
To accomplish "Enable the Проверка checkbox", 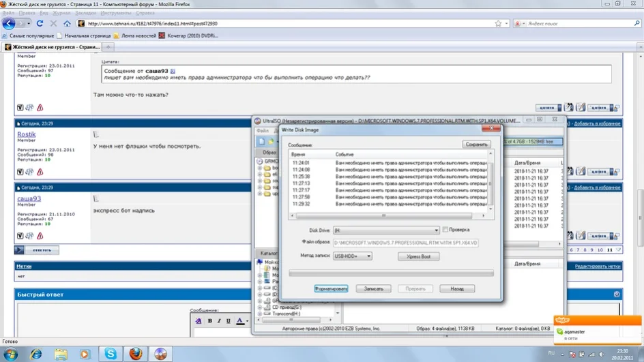I will coord(445,230).
